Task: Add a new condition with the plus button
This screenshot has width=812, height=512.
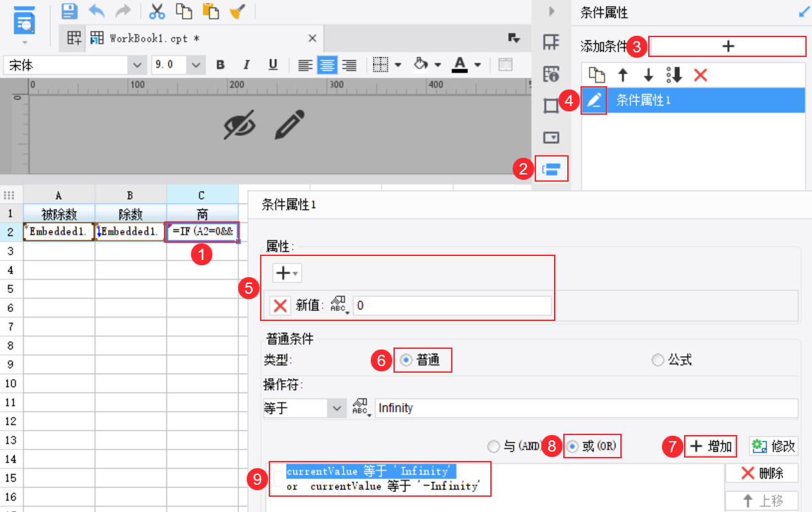Action: [728, 46]
